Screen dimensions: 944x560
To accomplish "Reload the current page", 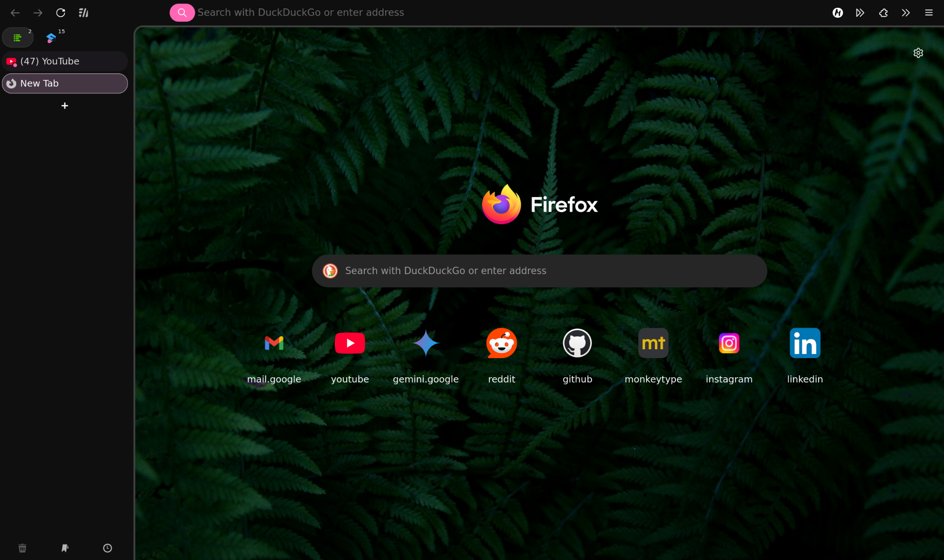I will click(x=60, y=13).
